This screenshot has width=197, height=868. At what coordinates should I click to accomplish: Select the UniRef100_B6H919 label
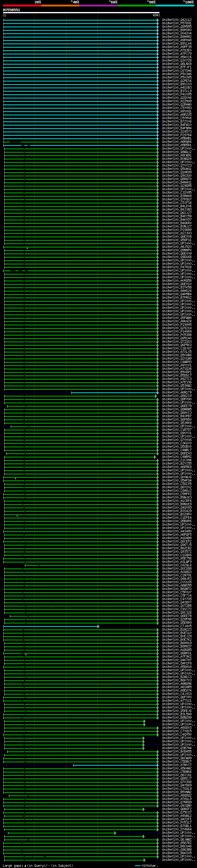177,643
